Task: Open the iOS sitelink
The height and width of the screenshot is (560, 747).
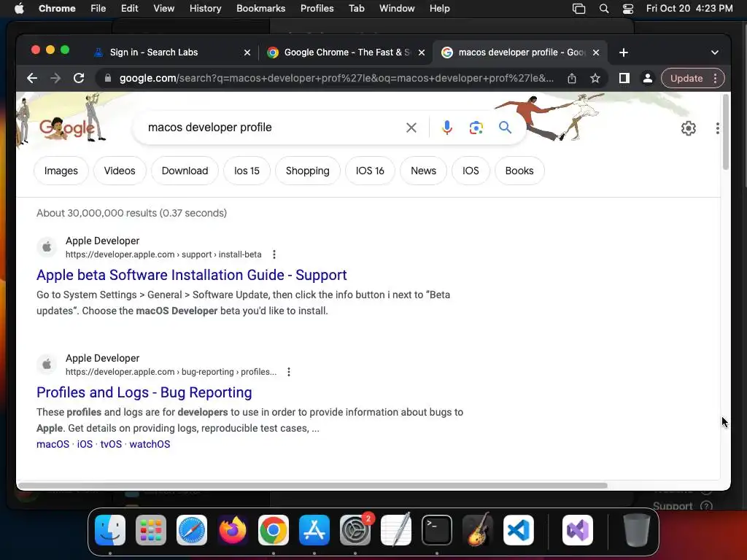Action: click(85, 444)
